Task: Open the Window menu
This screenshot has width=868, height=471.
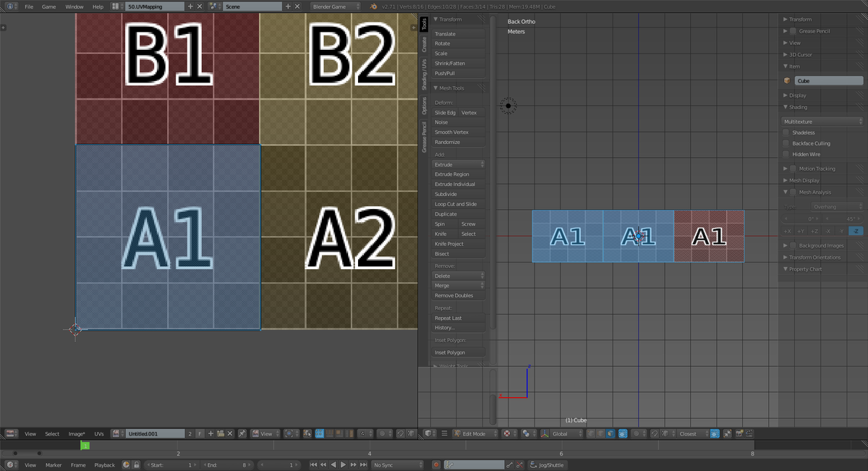Action: coord(74,7)
